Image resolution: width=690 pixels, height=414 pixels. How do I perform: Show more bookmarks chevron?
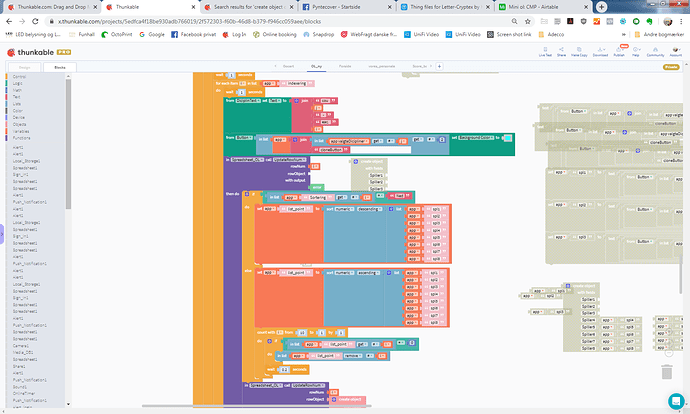[x=624, y=34]
